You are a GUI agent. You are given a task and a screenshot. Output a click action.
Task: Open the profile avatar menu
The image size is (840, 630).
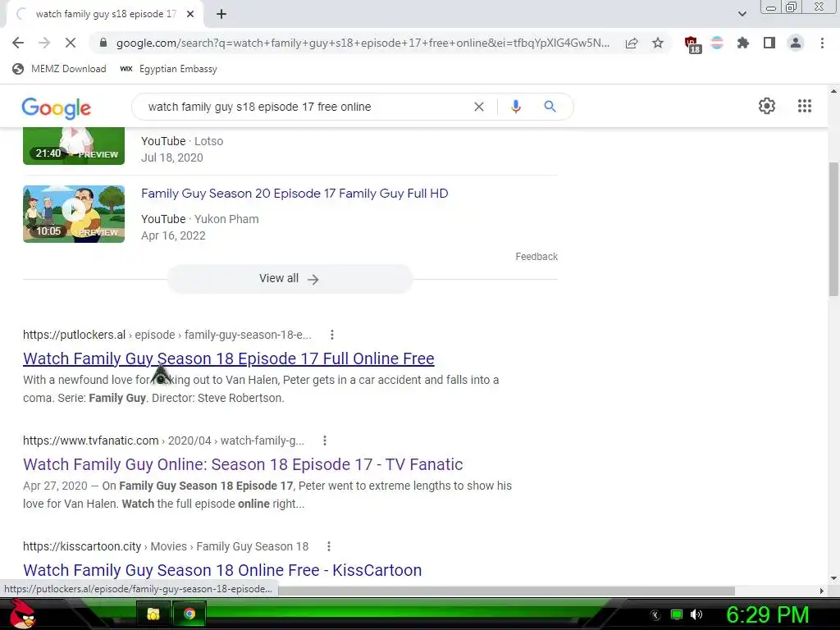pos(796,43)
